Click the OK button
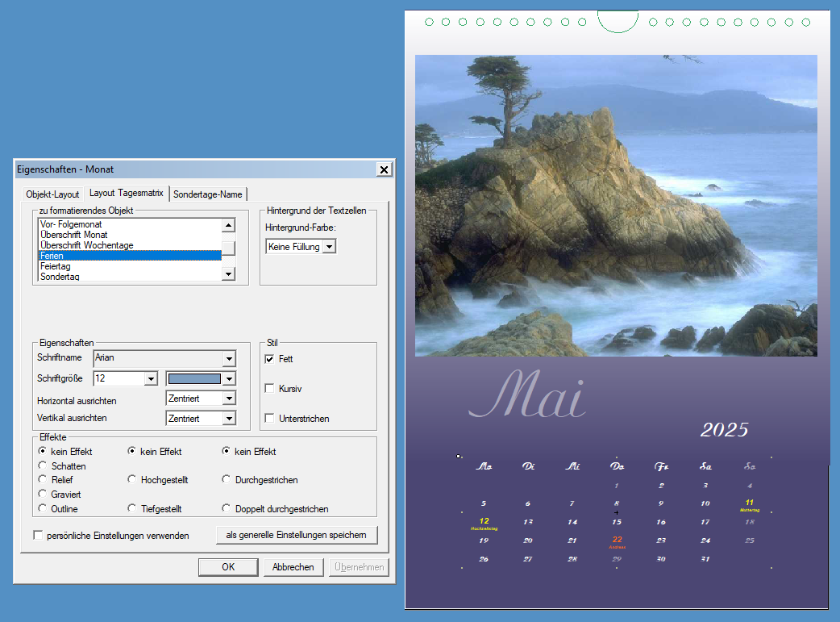 tap(228, 567)
